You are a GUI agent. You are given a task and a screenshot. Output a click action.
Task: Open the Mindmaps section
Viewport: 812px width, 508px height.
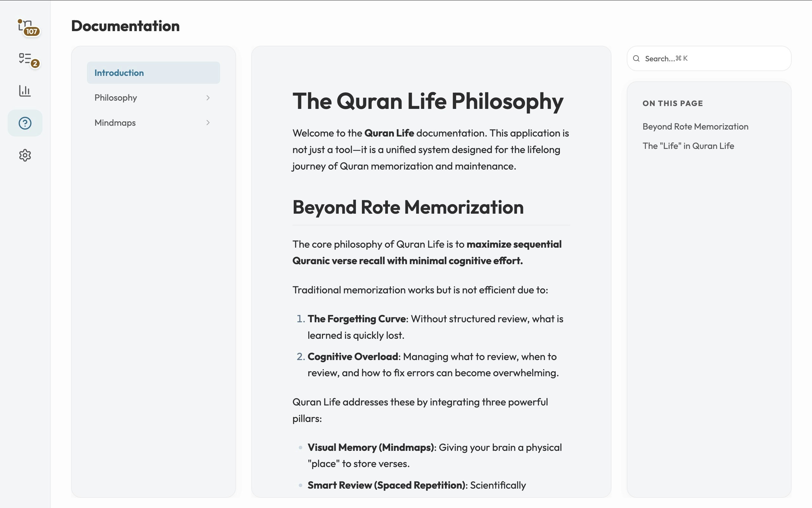pos(153,123)
